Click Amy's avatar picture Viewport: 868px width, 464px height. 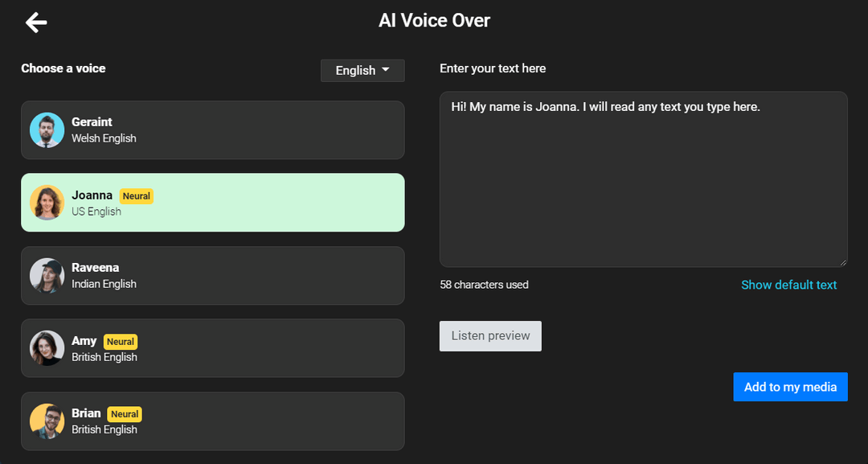point(47,348)
